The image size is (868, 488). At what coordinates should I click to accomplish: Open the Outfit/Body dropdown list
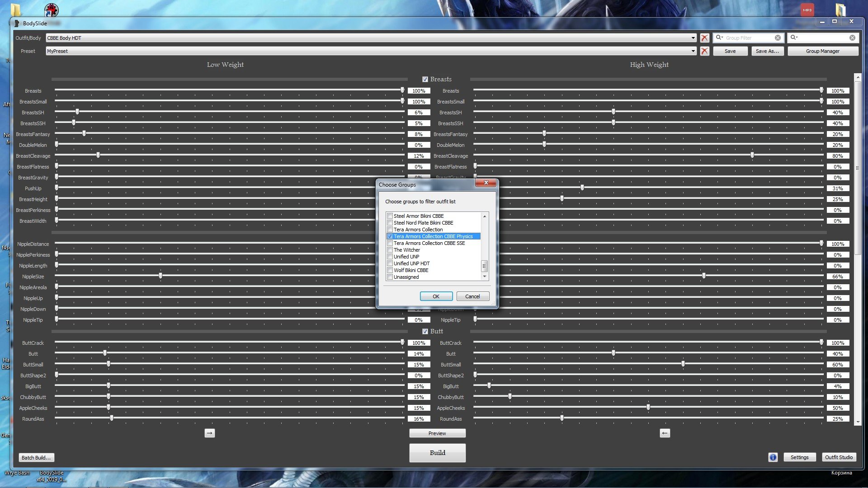pyautogui.click(x=693, y=38)
